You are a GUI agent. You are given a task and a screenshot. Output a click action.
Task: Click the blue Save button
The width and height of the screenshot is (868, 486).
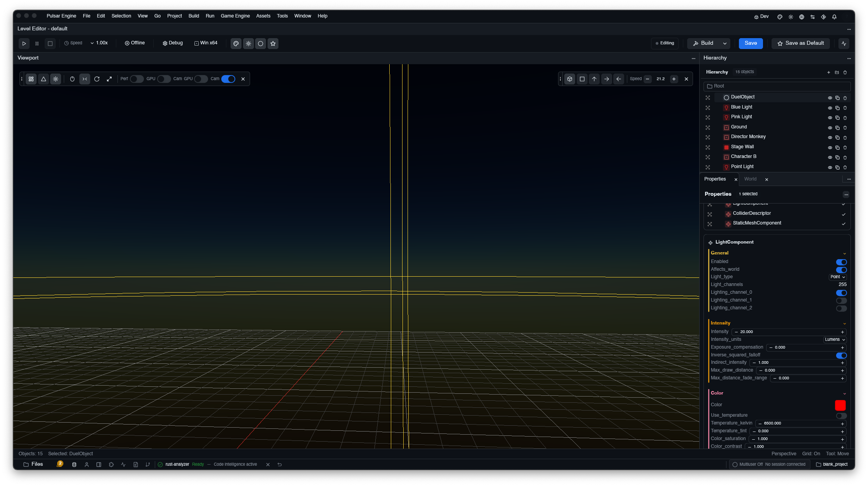pos(751,43)
